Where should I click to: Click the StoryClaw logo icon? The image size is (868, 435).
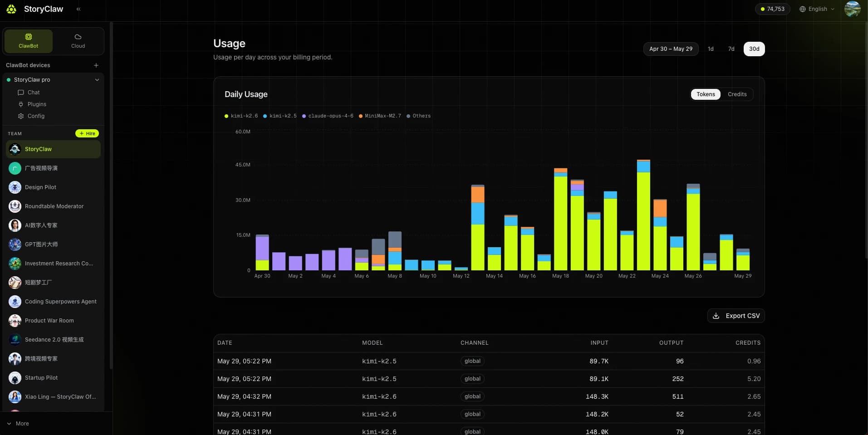[x=11, y=9]
